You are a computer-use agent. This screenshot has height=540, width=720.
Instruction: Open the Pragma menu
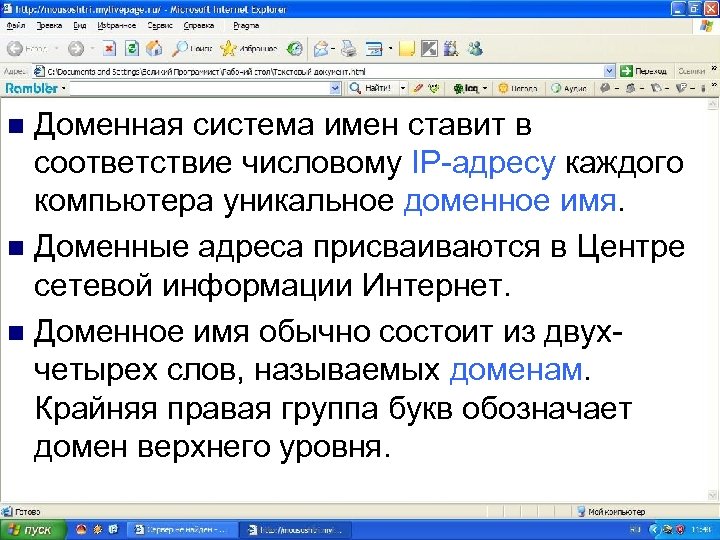pyautogui.click(x=246, y=26)
